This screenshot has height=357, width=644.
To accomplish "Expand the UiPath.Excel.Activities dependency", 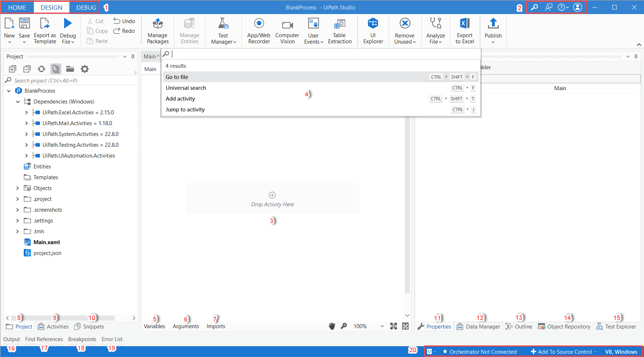I will [x=26, y=112].
